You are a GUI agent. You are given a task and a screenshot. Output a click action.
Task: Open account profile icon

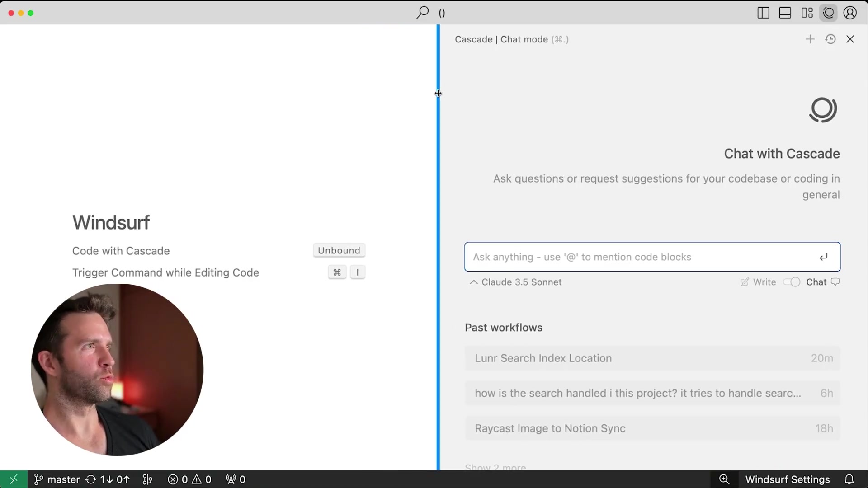pyautogui.click(x=850, y=13)
